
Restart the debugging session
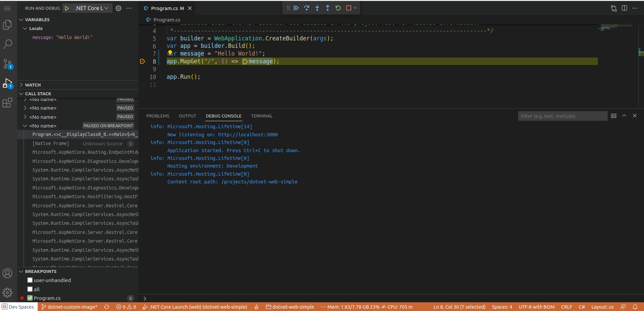click(338, 8)
